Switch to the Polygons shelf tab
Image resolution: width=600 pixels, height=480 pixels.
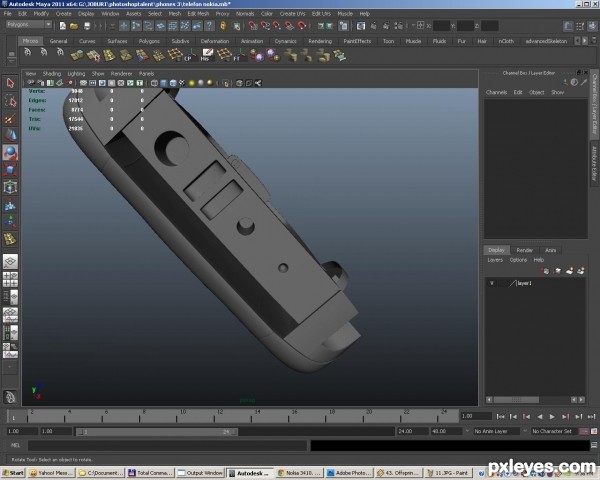point(149,41)
